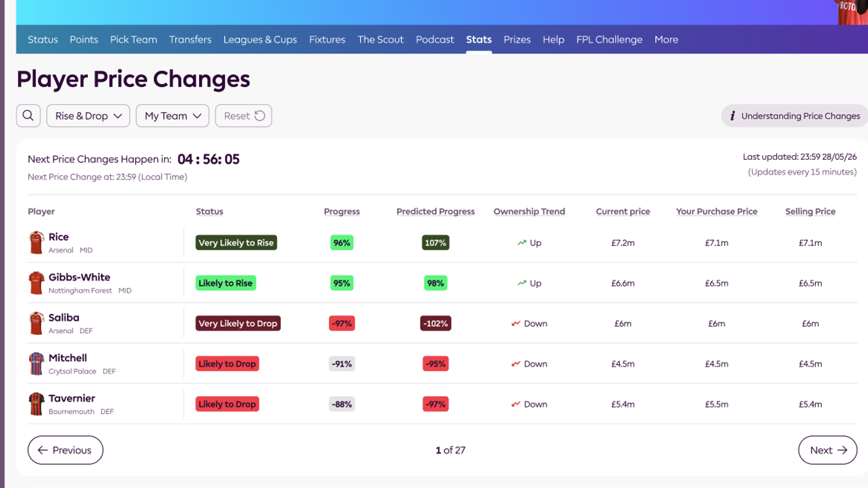Screen dimensions: 868x488
Task: Sort by Predicted Progress column header
Action: (x=435, y=211)
